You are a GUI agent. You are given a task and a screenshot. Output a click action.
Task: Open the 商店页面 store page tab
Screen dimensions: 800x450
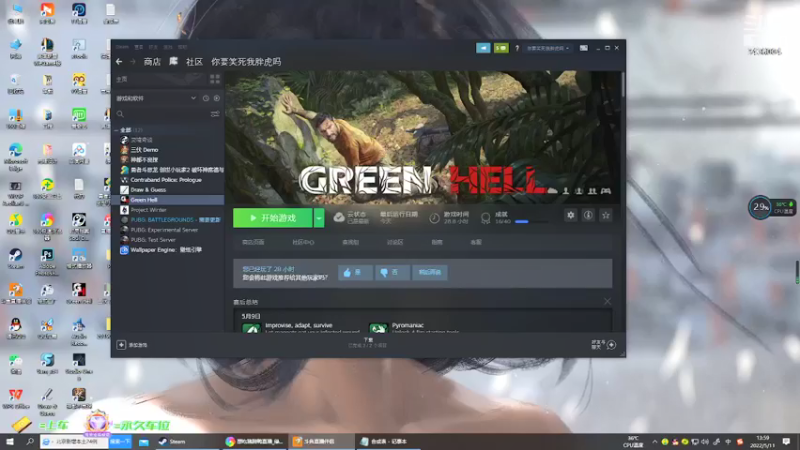click(x=253, y=242)
